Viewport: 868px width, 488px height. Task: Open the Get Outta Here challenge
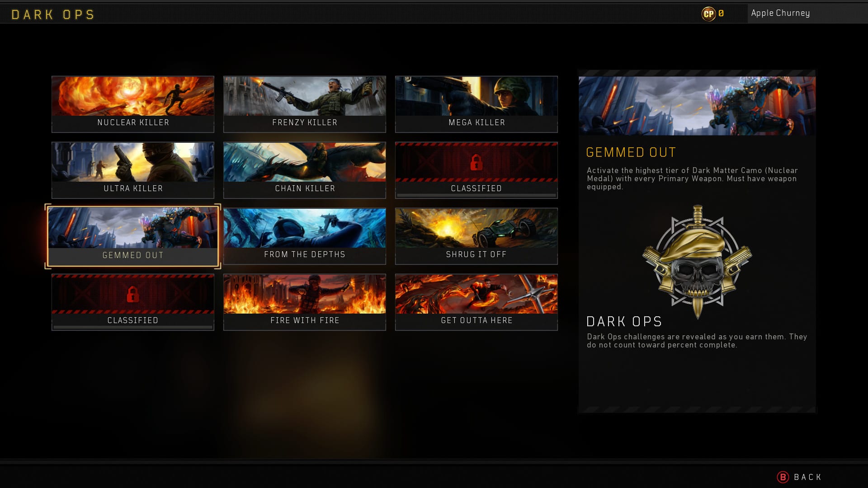pyautogui.click(x=476, y=302)
